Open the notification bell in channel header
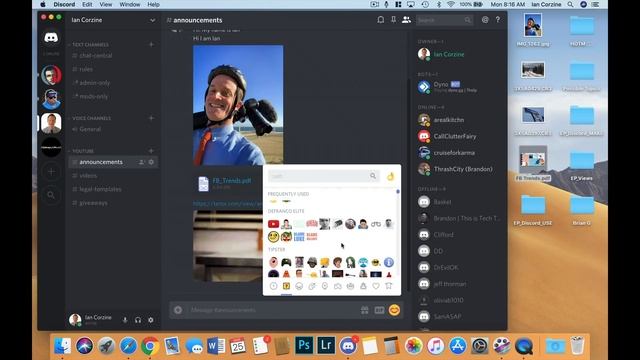The width and height of the screenshot is (640, 360). point(380,20)
